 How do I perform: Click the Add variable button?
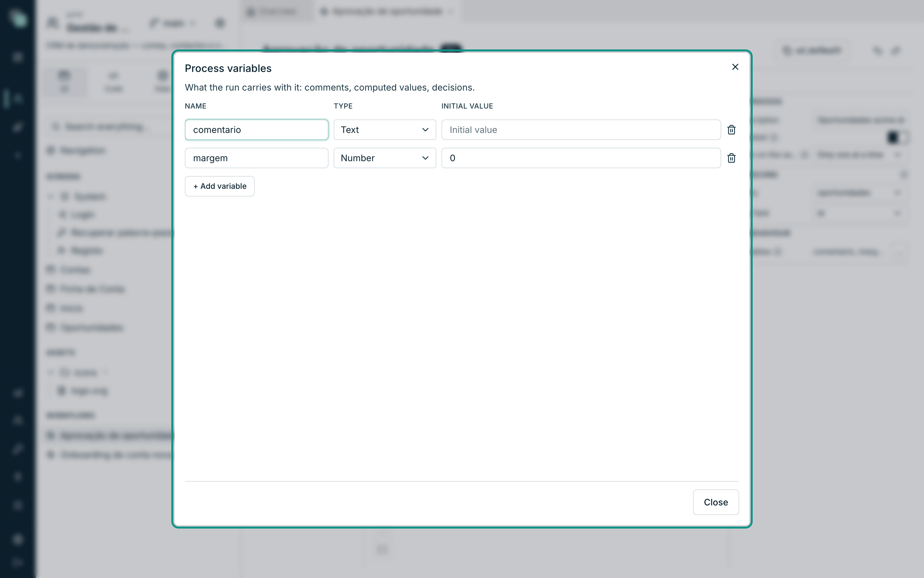click(219, 186)
